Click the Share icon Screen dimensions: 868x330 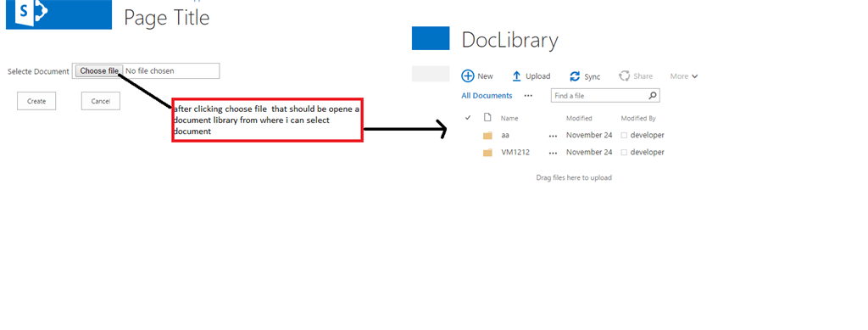(625, 76)
